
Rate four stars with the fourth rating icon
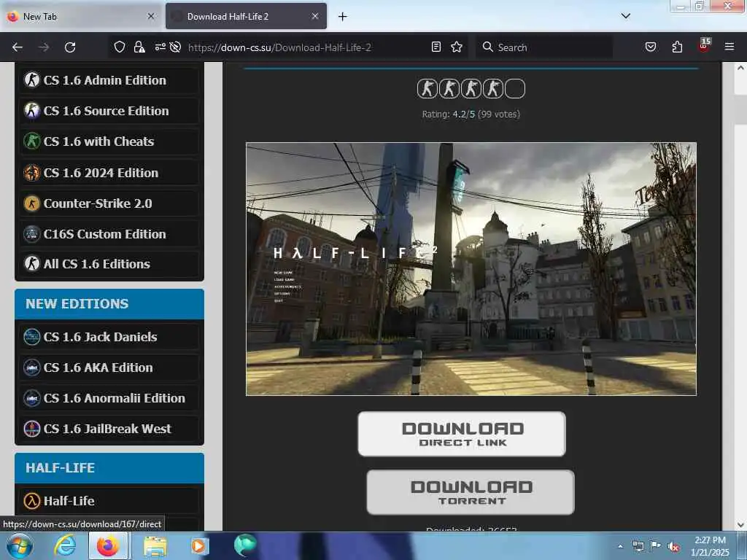click(x=493, y=88)
